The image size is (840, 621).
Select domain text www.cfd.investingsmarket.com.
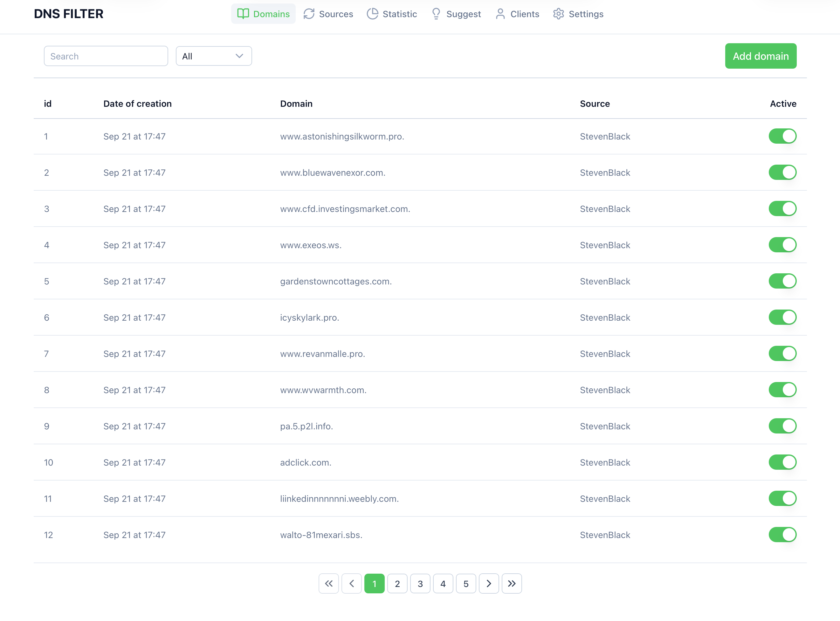click(x=345, y=209)
